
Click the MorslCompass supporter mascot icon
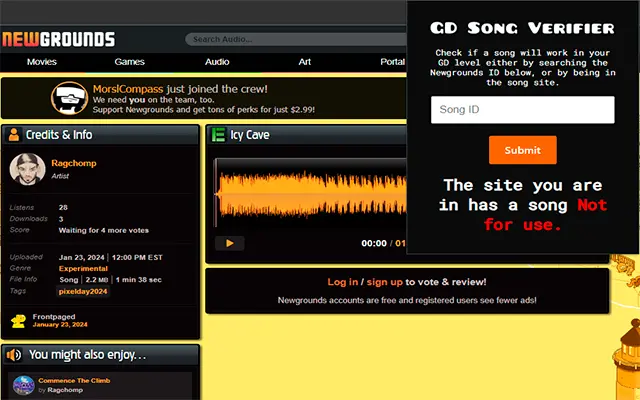point(69,98)
